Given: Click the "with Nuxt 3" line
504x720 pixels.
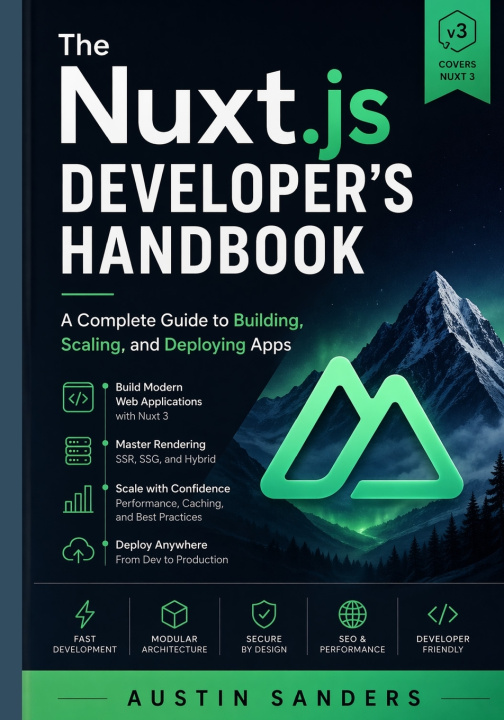Looking at the screenshot, I should click(142, 416).
